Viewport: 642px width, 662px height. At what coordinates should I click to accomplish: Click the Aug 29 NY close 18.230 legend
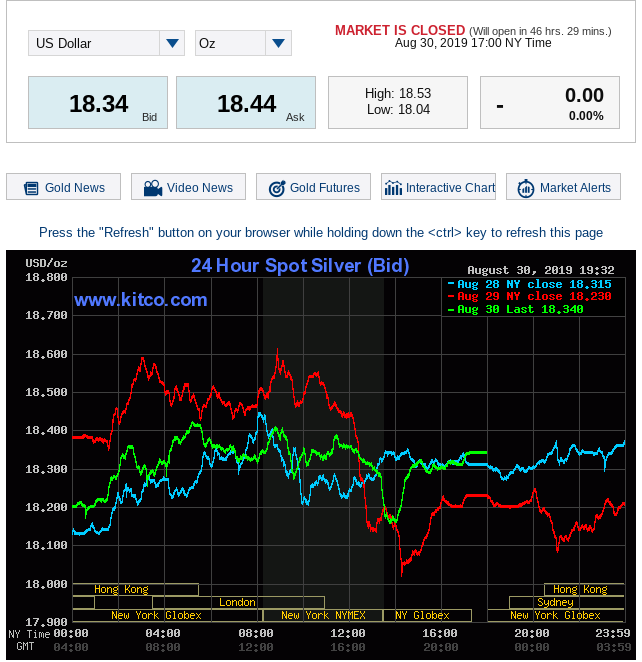[x=529, y=296]
